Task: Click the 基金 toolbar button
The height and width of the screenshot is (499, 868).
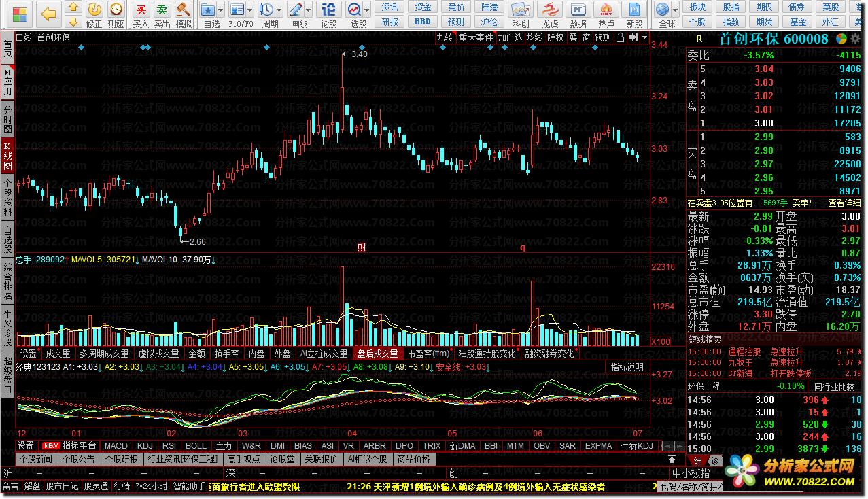Action: [x=797, y=22]
